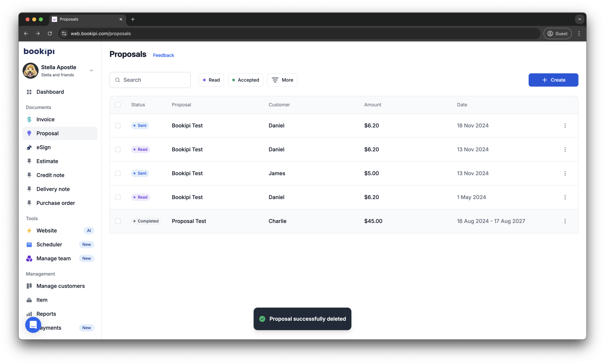Expand the browser tab list chevron
The height and width of the screenshot is (364, 605).
click(579, 19)
